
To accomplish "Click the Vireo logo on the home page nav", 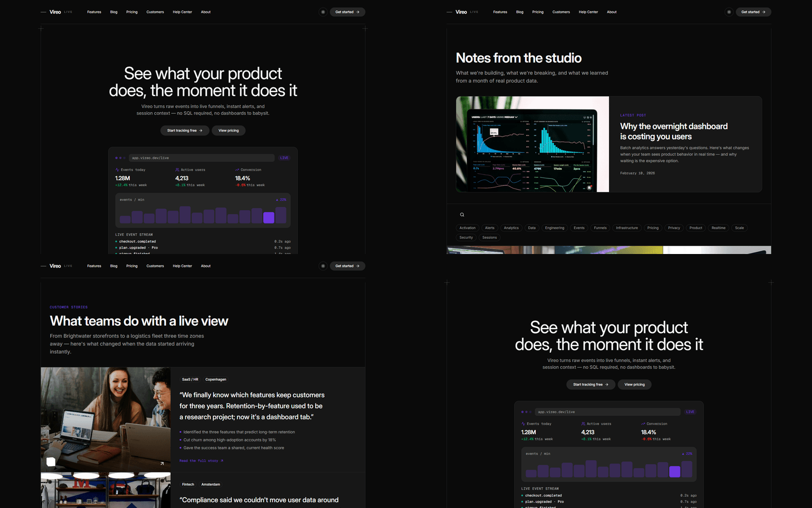I will 55,12.
